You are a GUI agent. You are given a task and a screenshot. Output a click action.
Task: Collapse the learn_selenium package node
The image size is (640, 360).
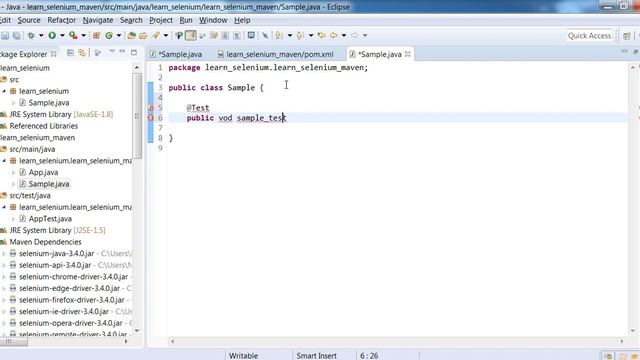point(4,91)
